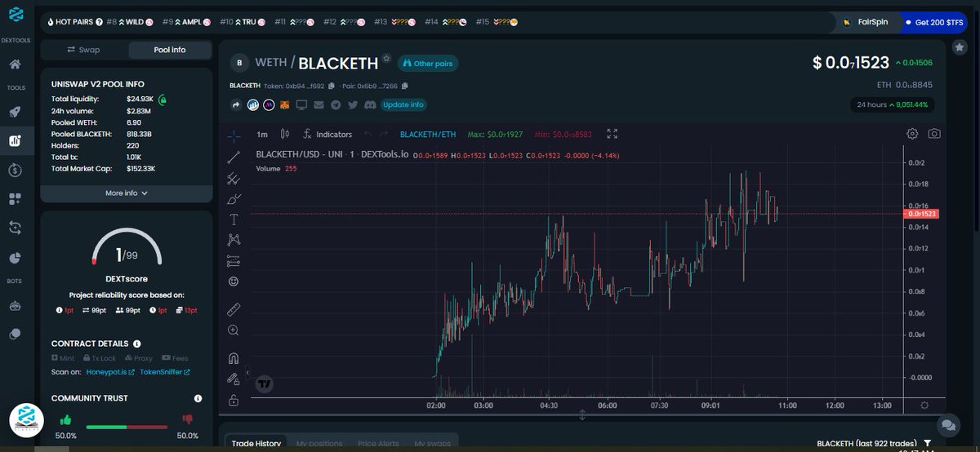Add BLACKETH to favorites star
Viewport: 980px width, 452px height.
(387, 58)
